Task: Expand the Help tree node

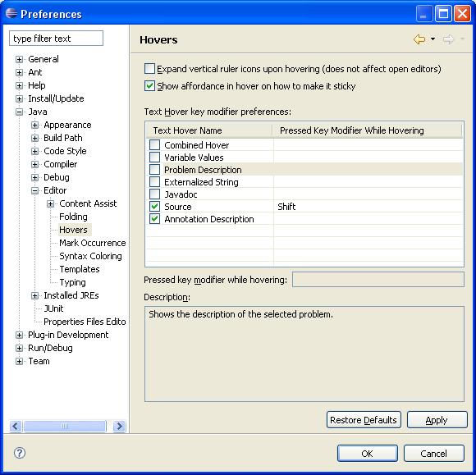Action: pos(19,85)
